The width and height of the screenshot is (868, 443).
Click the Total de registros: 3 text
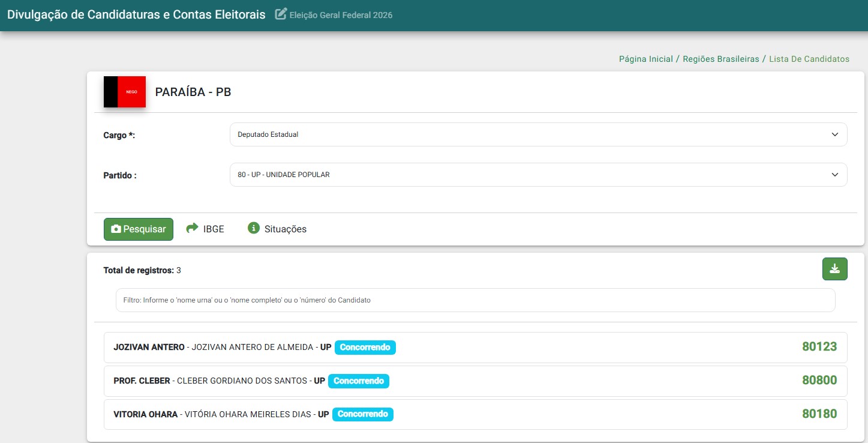[x=142, y=270]
